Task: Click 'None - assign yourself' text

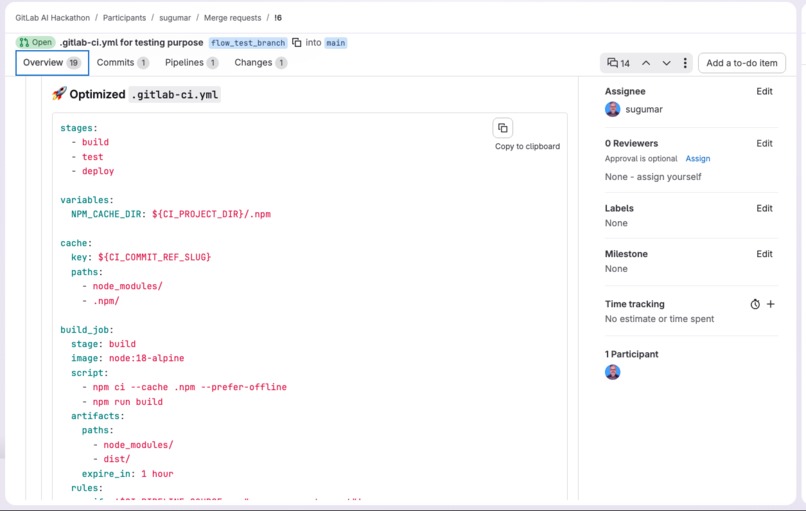Action: coord(653,177)
